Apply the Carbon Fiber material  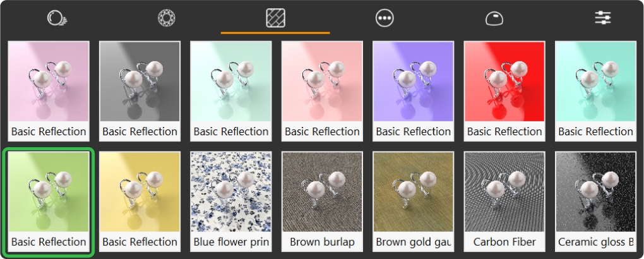504,202
